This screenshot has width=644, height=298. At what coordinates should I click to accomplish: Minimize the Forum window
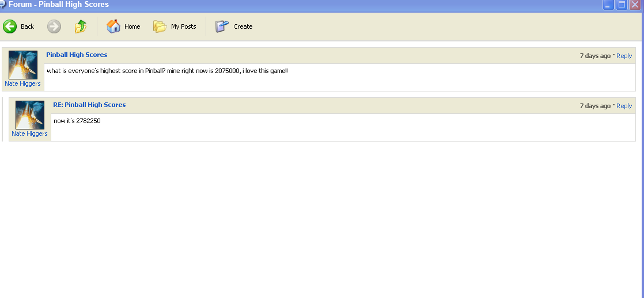(608, 5)
